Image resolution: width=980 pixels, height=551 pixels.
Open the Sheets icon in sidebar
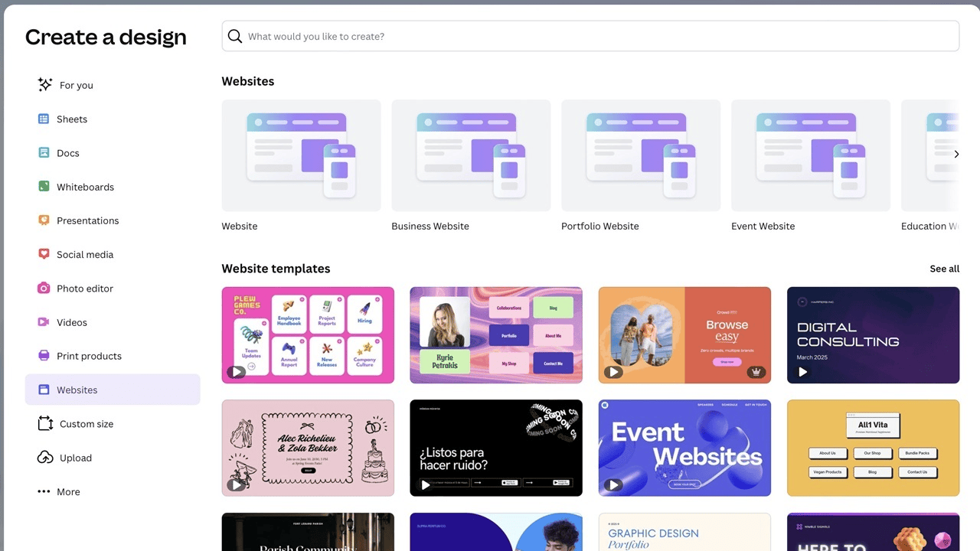click(44, 119)
